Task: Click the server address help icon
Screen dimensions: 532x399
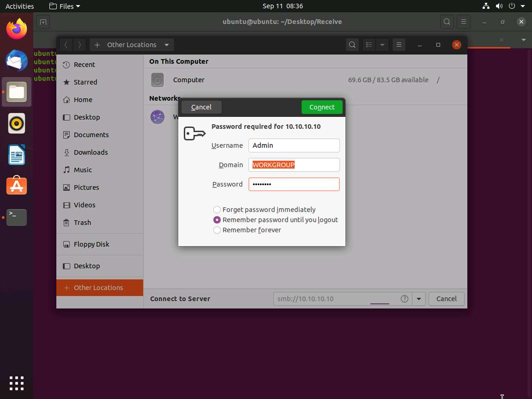Action: coord(404,299)
